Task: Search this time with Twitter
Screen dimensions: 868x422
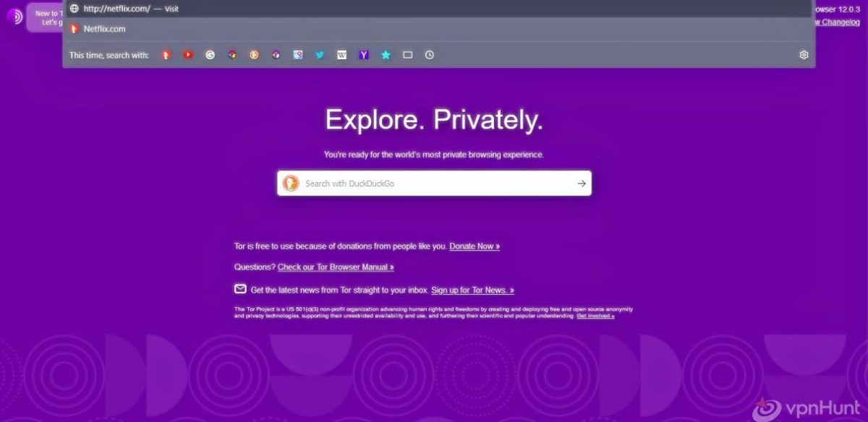Action: click(320, 55)
